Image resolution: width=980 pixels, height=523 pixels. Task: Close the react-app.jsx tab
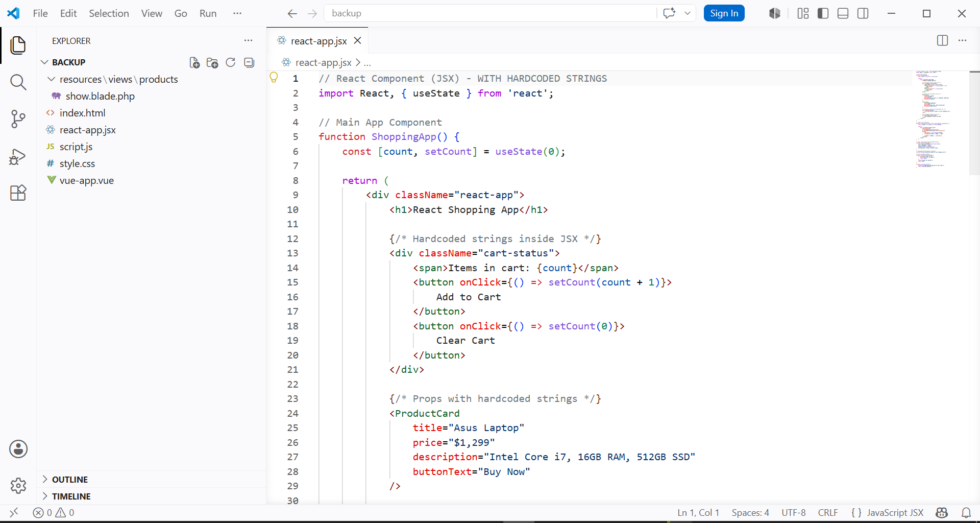click(x=358, y=40)
